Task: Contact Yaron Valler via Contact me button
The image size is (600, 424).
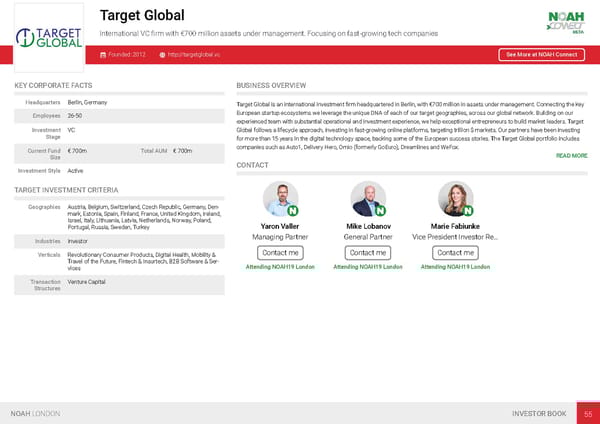Action: tap(280, 253)
